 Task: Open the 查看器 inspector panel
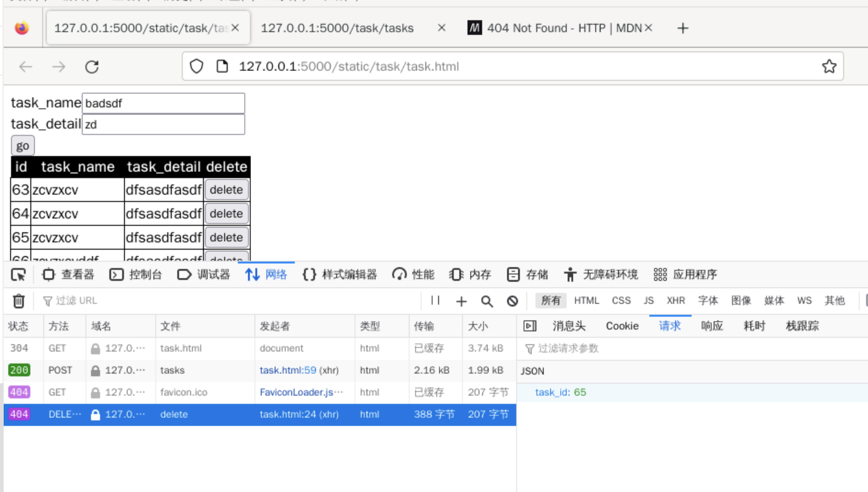(68, 275)
